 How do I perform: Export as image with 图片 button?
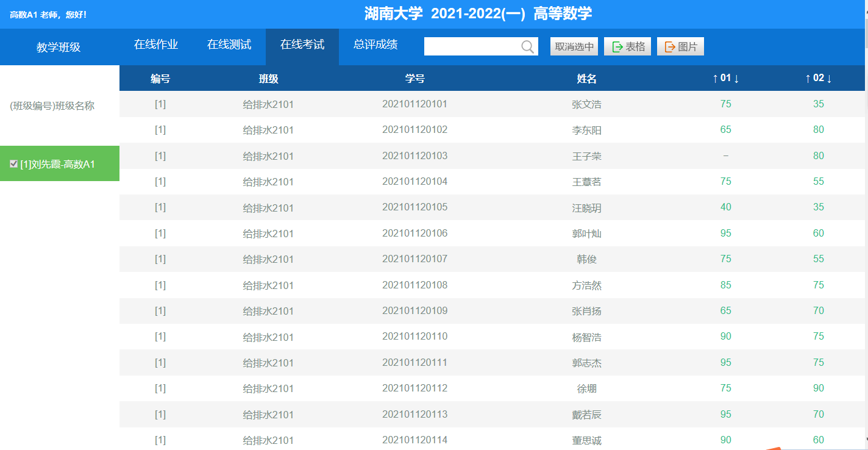pos(680,46)
